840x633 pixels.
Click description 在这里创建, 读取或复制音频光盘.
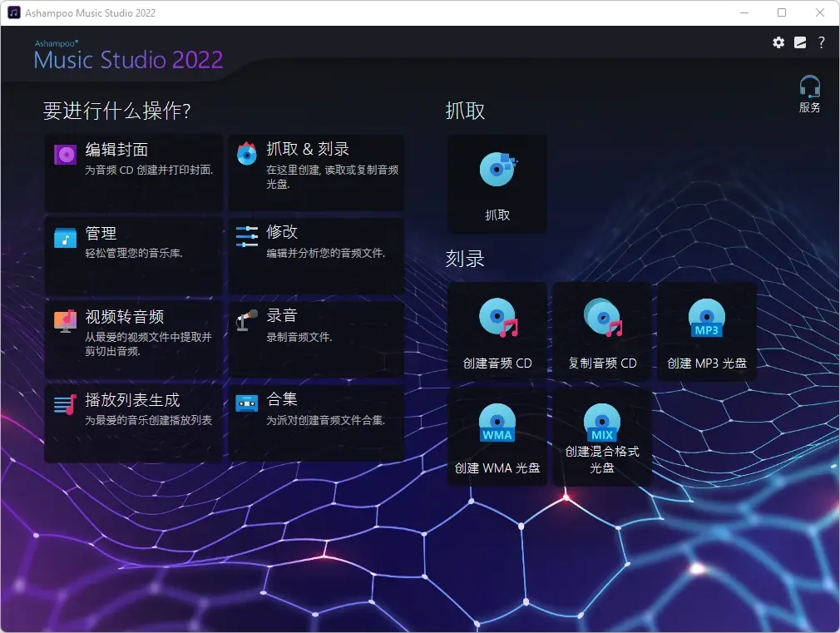(x=332, y=176)
